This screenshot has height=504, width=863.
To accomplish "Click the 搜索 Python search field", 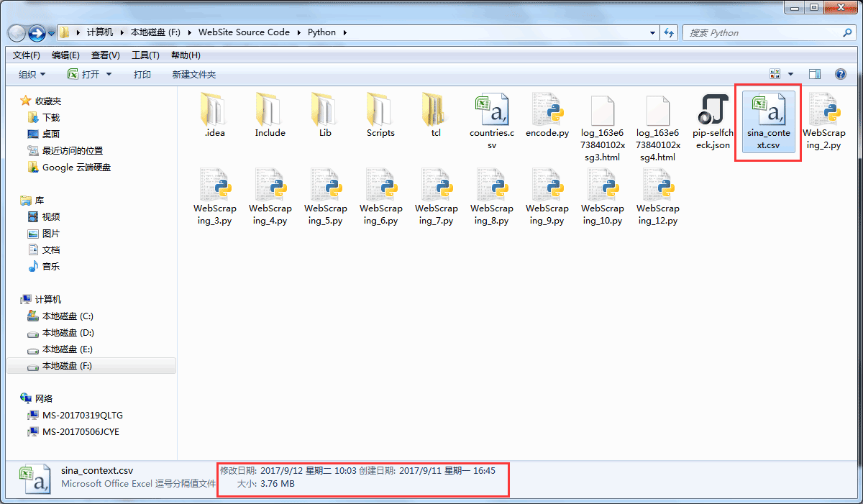I will coord(762,32).
